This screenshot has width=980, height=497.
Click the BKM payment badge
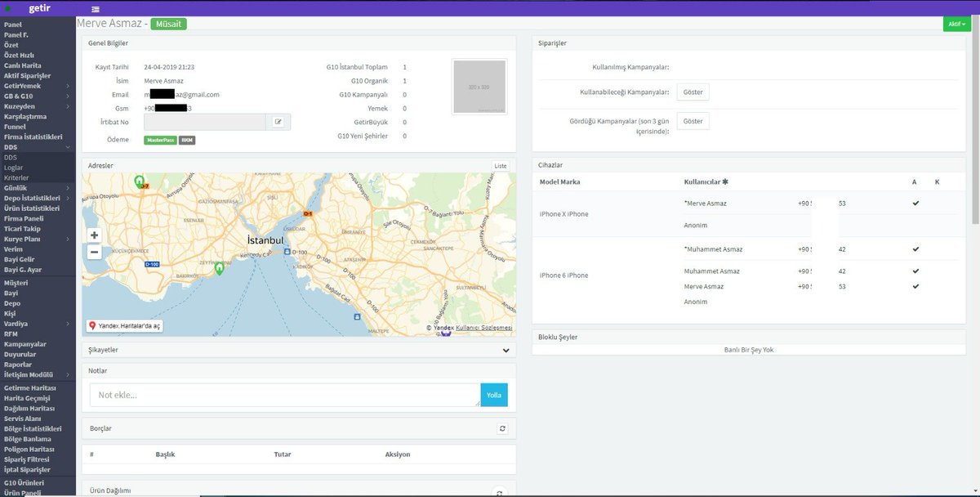click(x=187, y=140)
